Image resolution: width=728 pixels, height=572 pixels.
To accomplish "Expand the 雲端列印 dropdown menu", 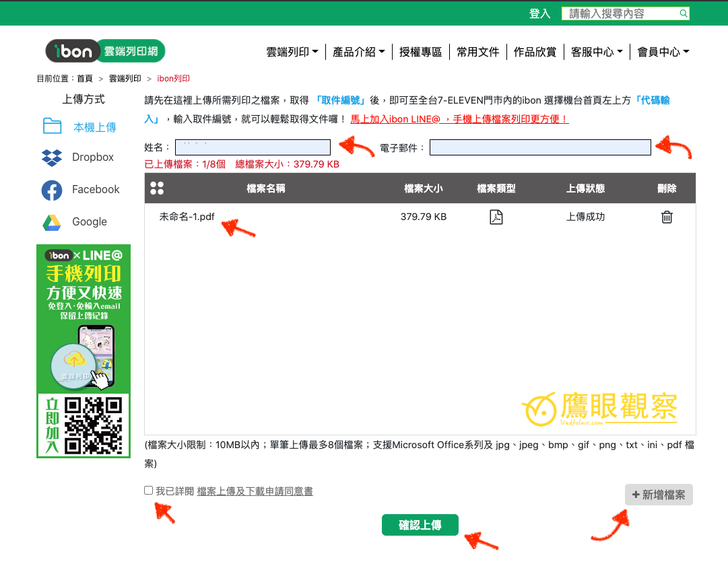I will [x=292, y=52].
